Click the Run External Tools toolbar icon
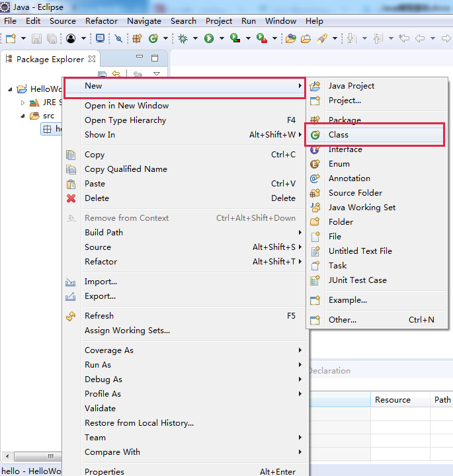This screenshot has width=453, height=476. 262,38
